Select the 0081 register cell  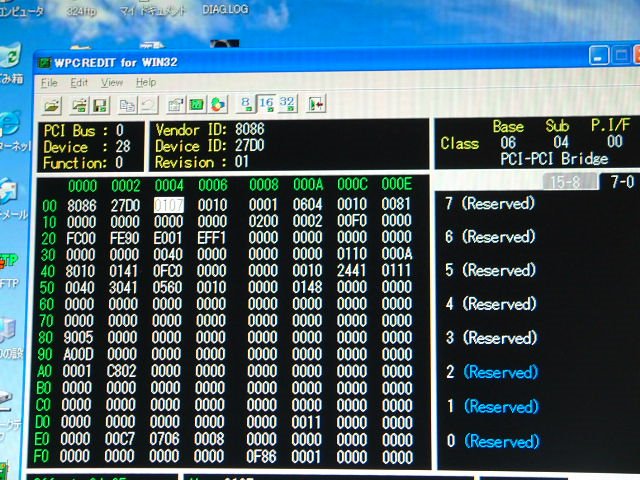[396, 204]
